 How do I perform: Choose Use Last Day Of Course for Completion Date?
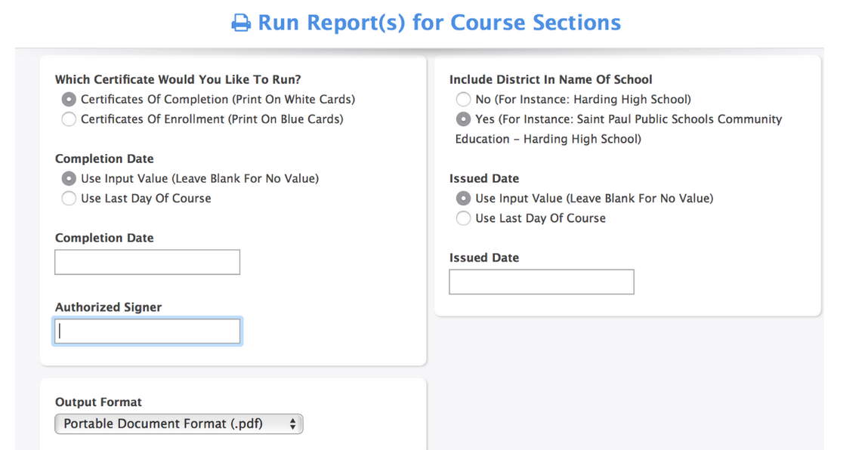point(69,199)
